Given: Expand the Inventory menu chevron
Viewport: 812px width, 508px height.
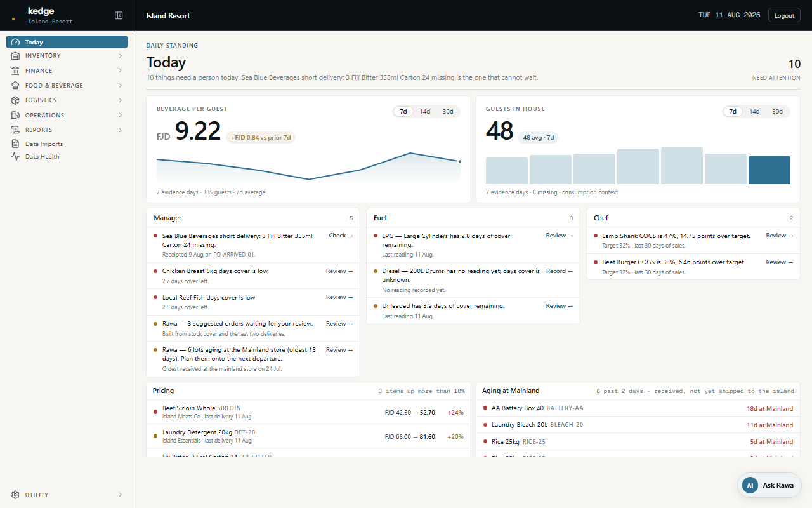Looking at the screenshot, I should [x=120, y=56].
